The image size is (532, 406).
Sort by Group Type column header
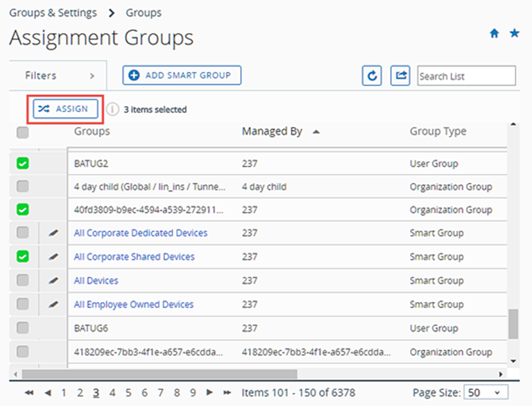tap(438, 131)
